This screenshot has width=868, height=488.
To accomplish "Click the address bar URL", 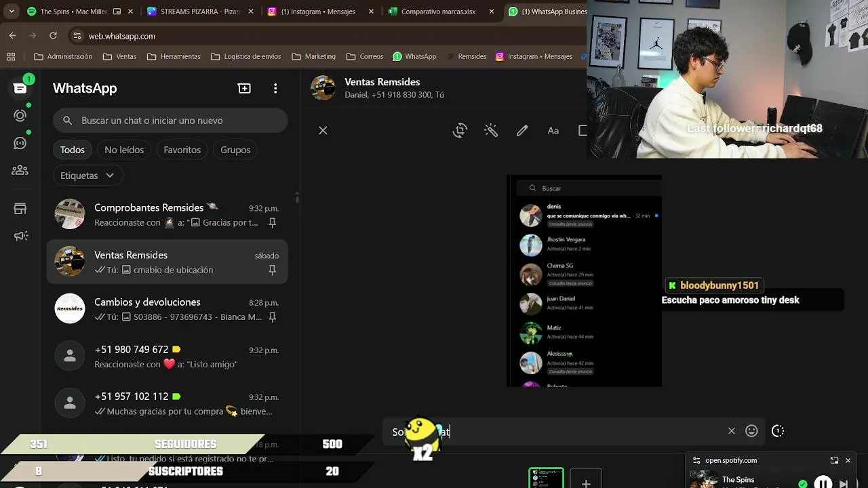I will [122, 36].
